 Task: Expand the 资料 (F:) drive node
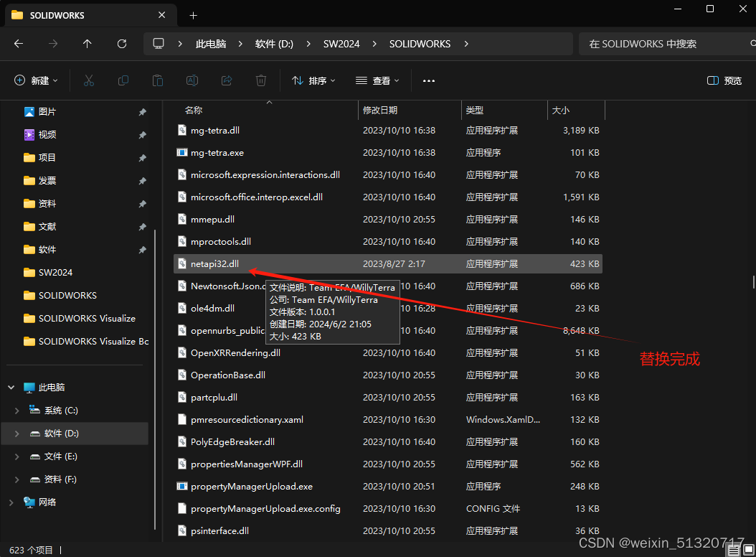tap(17, 479)
